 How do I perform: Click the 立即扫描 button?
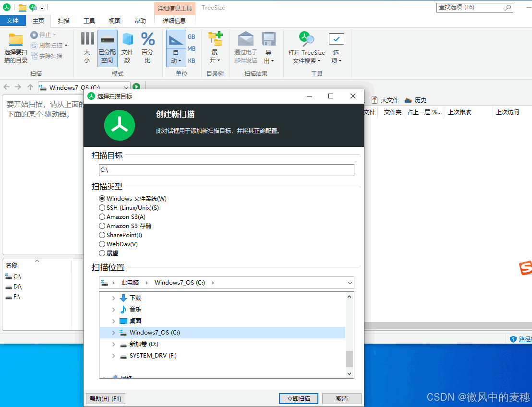click(299, 398)
